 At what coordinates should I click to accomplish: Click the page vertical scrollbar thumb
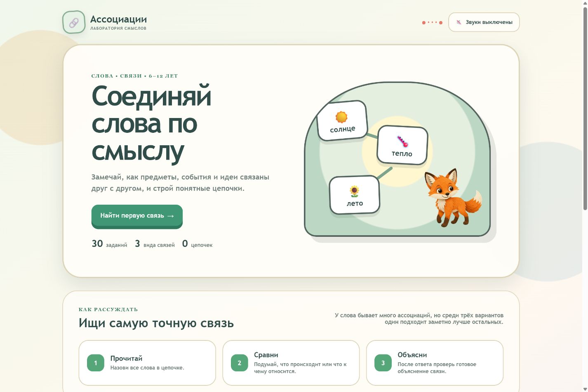(585, 108)
